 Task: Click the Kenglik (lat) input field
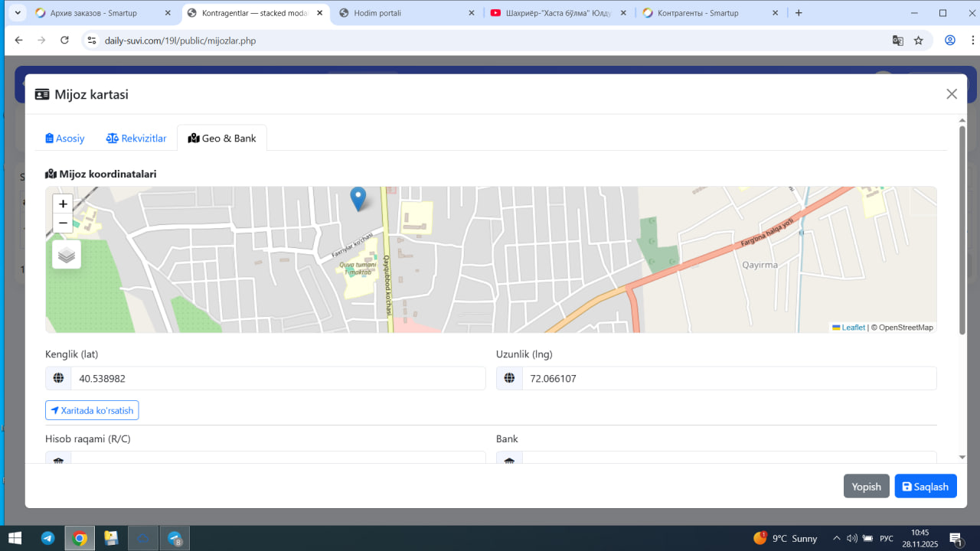[x=279, y=378]
